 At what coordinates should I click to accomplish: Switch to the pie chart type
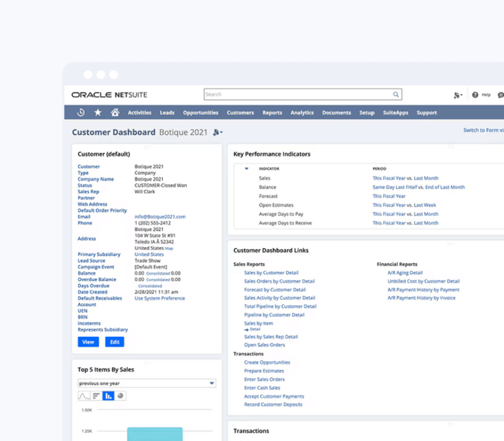tap(120, 396)
